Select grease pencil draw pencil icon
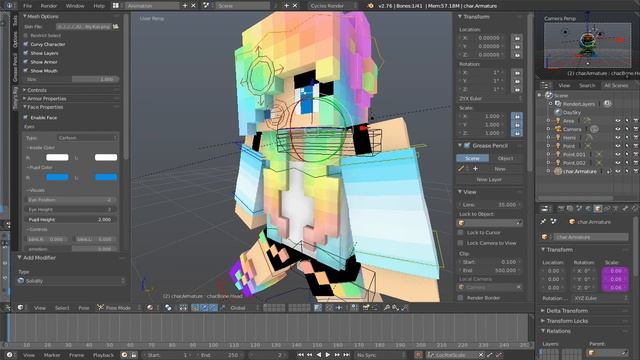The height and width of the screenshot is (360, 640). tap(461, 169)
